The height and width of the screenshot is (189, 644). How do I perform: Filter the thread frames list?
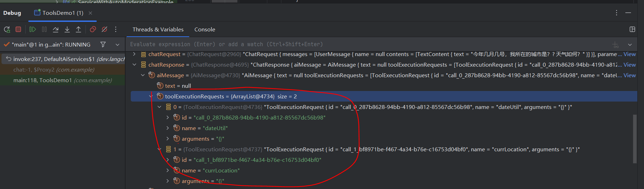pyautogui.click(x=103, y=44)
